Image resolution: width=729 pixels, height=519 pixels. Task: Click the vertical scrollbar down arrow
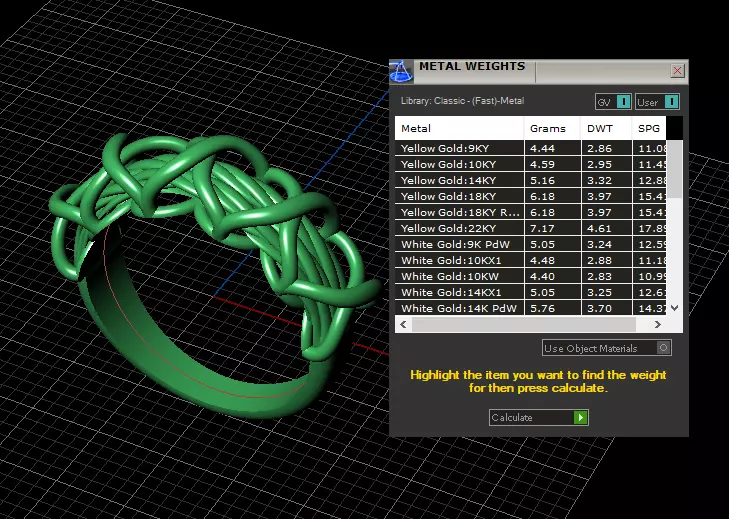click(x=675, y=308)
